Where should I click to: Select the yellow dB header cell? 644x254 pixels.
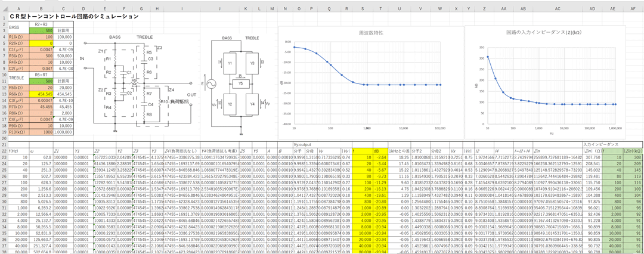point(379,150)
